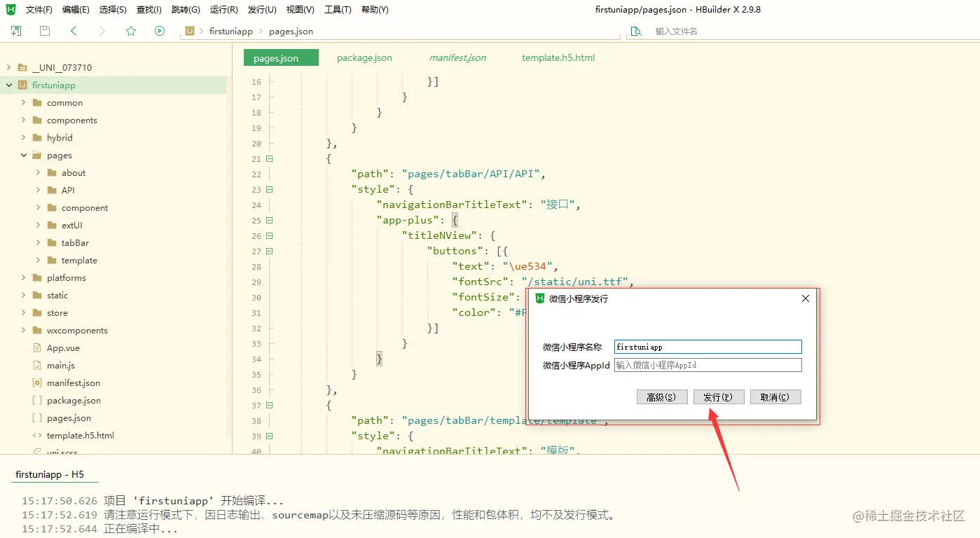
Task: Open the 发行(U) menu
Action: [x=262, y=10]
